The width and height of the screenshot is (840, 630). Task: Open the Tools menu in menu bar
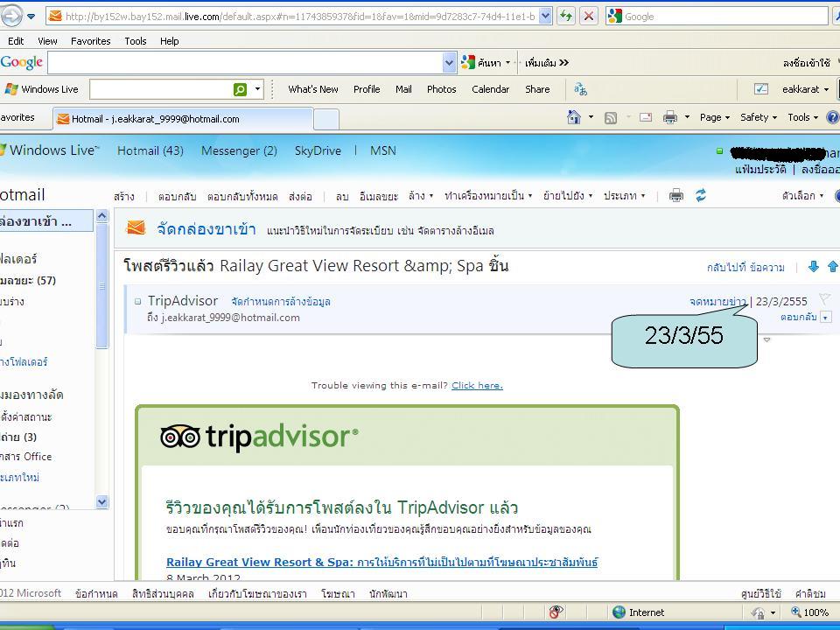(136, 41)
